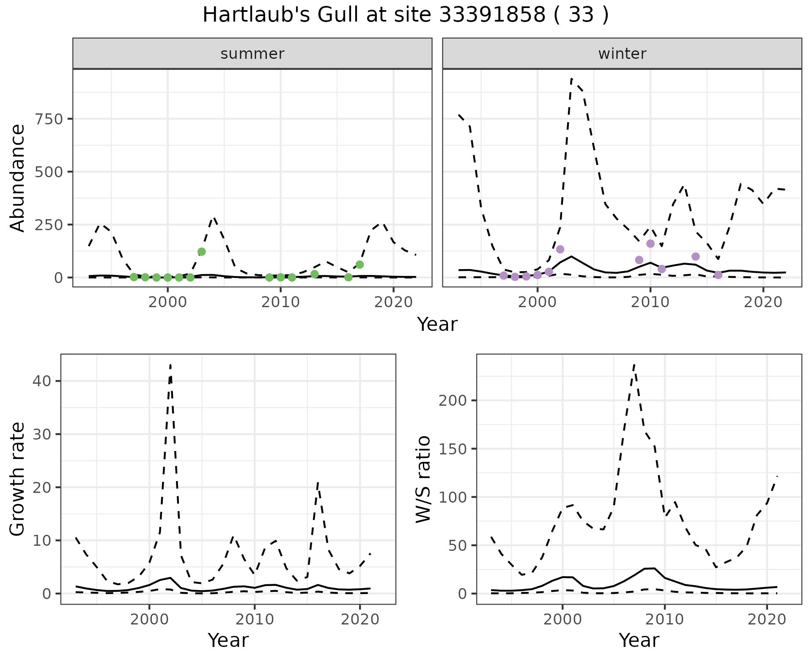Click the purple winter point near 2010
Image resolution: width=812 pixels, height=660 pixels.
(650, 244)
